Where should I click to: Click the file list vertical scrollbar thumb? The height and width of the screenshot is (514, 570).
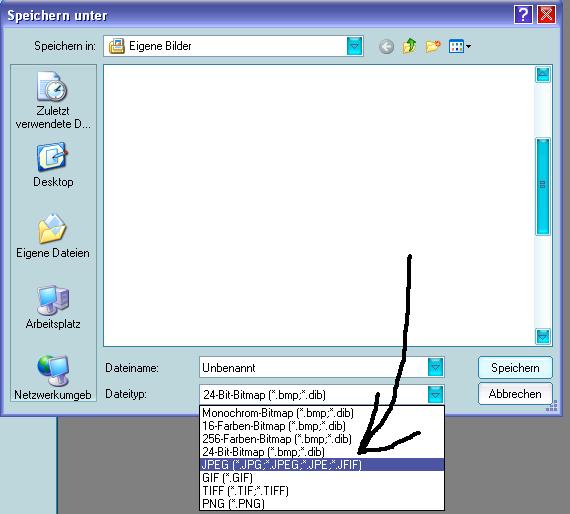point(543,186)
